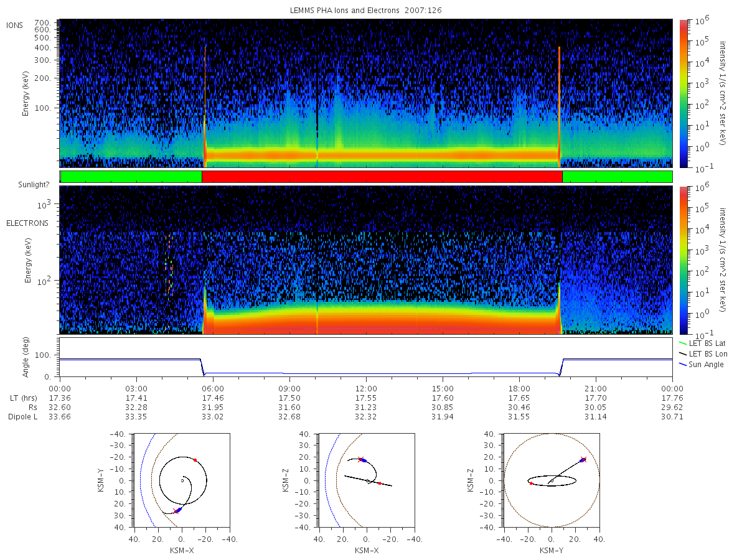Click the right green segment of the Sunlight bar
Image resolution: width=747 pixels, height=560 pixels.
click(x=618, y=177)
